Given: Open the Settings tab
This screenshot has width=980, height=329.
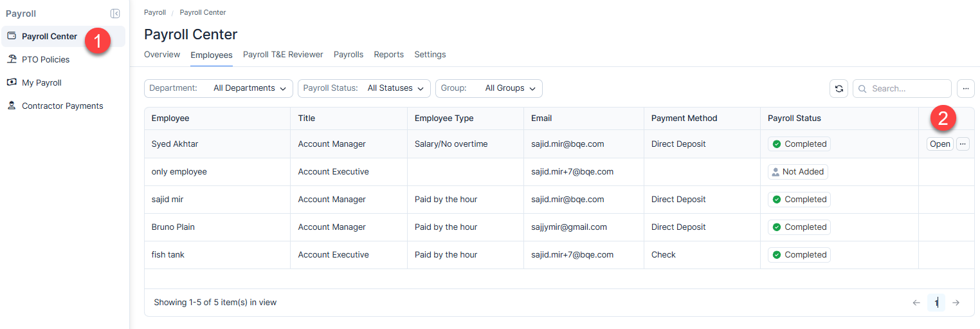Looking at the screenshot, I should 430,55.
